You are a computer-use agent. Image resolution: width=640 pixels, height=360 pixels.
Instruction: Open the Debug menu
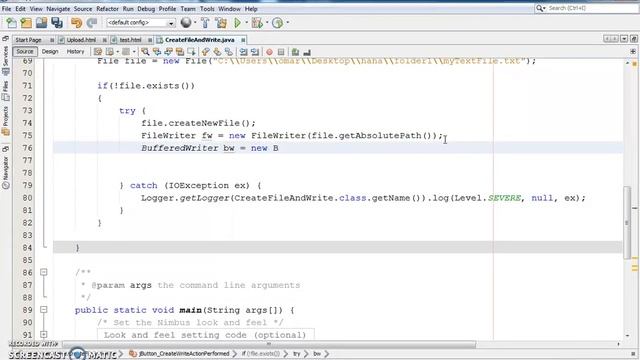pyautogui.click(x=146, y=9)
